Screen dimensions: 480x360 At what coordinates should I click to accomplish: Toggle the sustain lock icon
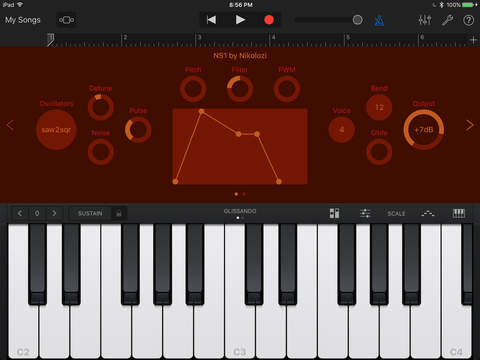(119, 213)
